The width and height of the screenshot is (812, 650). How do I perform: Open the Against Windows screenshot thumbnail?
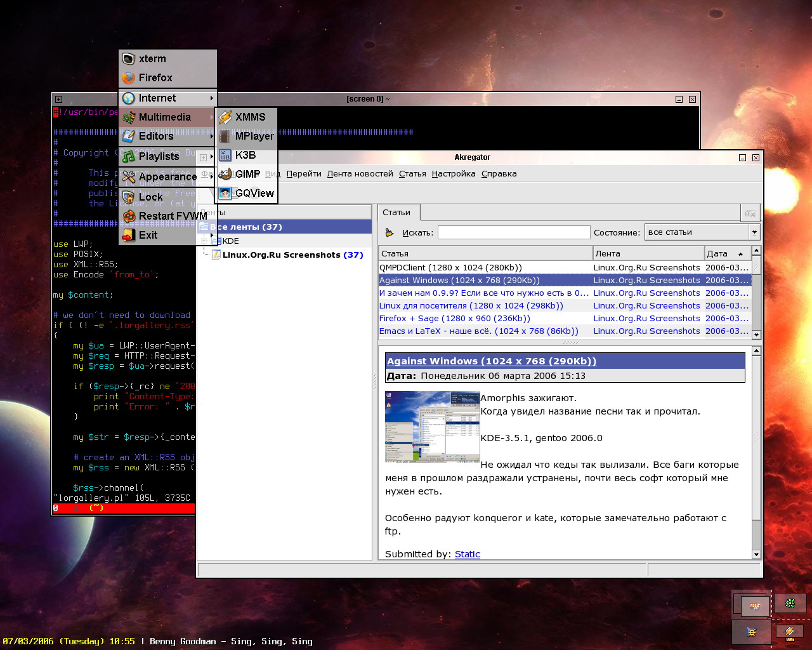coord(432,427)
